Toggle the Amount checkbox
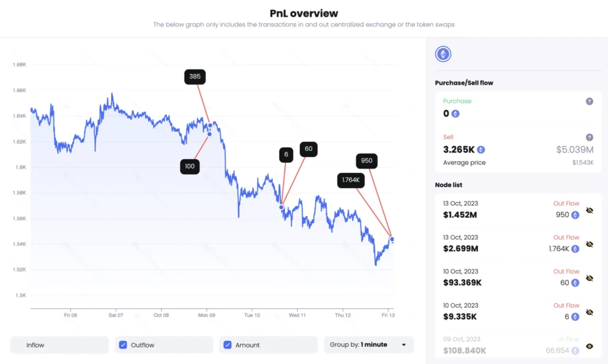608x364 pixels. pos(227,345)
